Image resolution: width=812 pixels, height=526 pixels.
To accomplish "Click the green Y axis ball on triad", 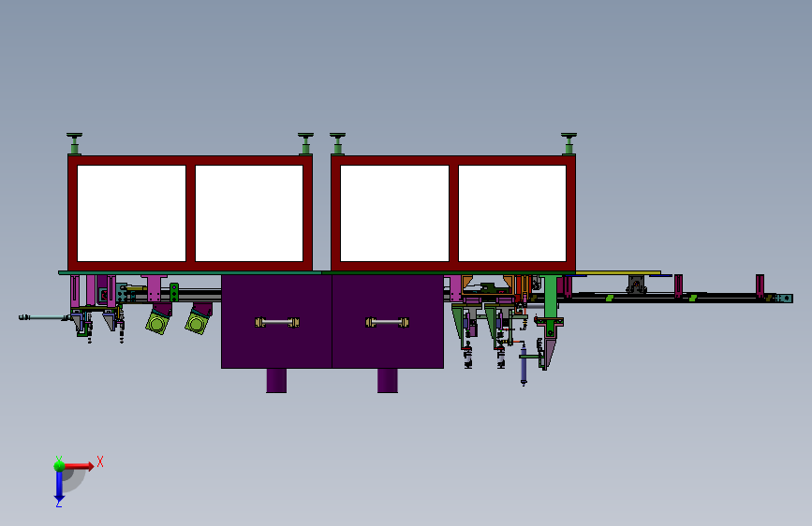I will point(59,465).
